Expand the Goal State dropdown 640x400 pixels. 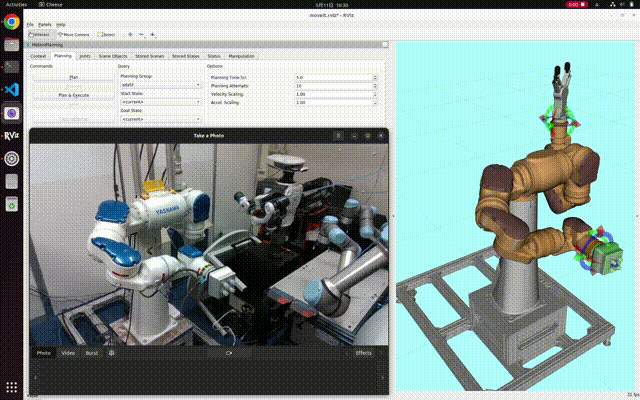click(x=161, y=119)
